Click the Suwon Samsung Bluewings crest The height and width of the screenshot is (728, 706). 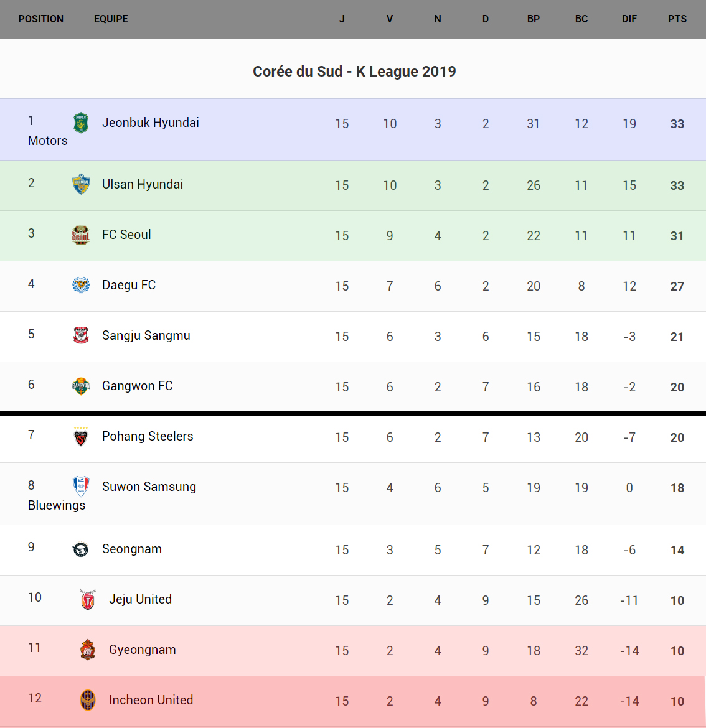[x=81, y=487]
